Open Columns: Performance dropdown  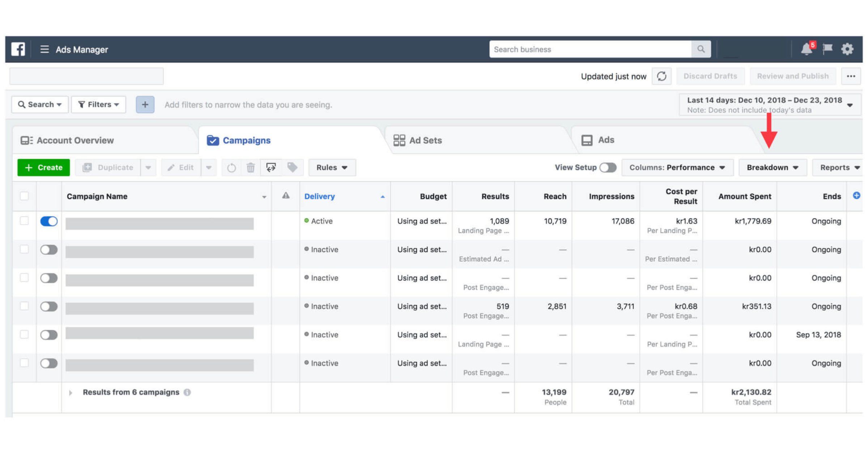click(x=677, y=168)
